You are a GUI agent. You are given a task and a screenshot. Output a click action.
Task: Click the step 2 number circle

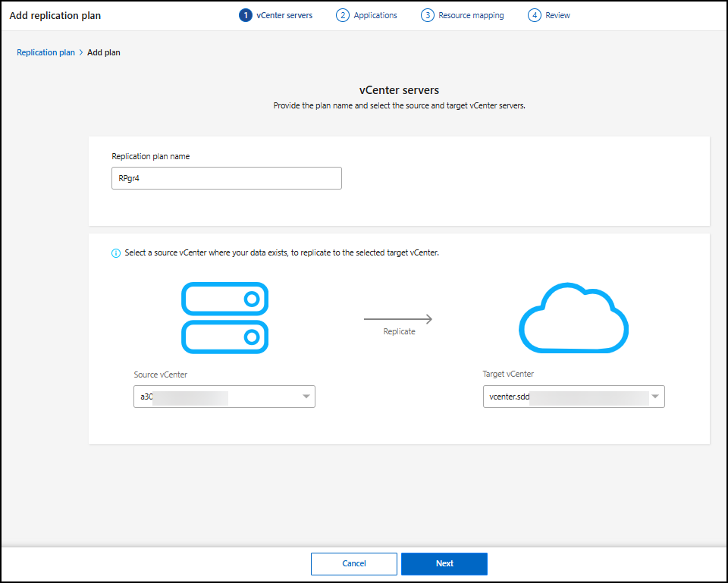pyautogui.click(x=343, y=15)
